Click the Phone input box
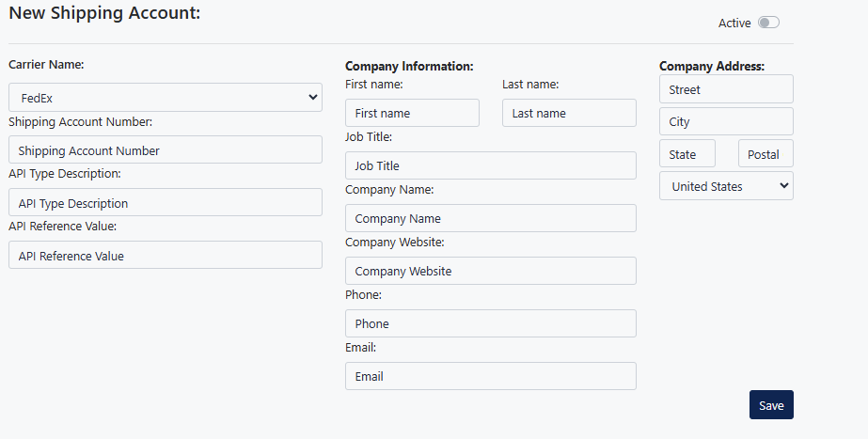 [x=491, y=323]
